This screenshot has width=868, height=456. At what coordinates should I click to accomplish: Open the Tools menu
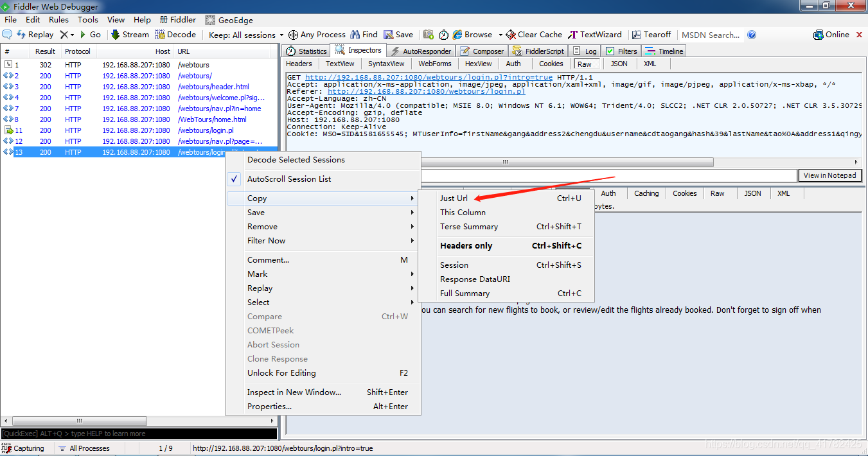88,20
